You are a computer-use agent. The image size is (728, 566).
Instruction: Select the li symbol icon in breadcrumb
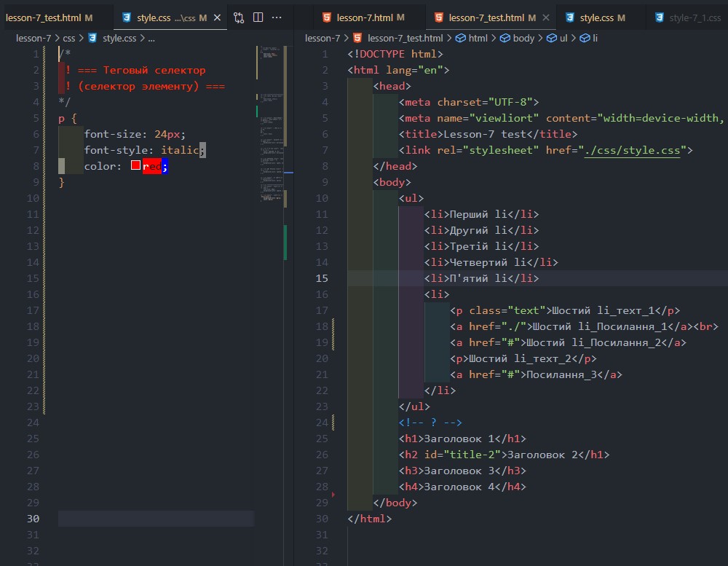coord(585,38)
